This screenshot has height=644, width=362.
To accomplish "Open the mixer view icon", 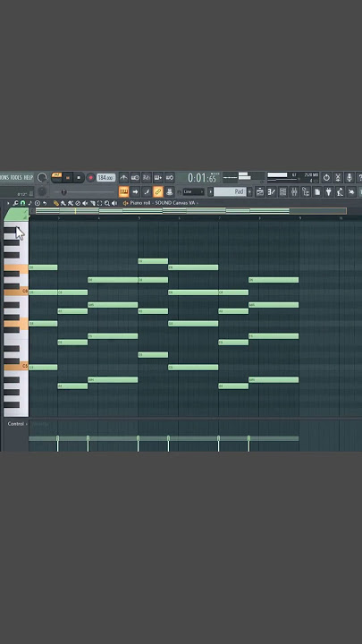I will point(294,191).
